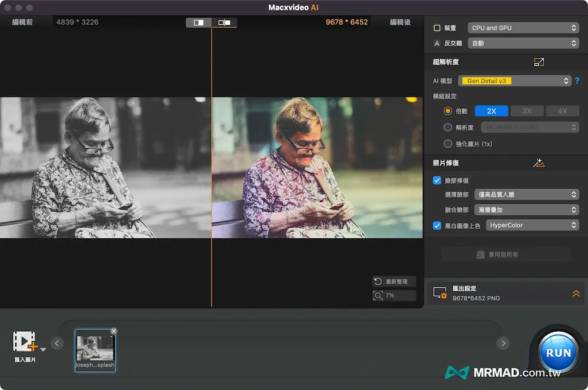The width and height of the screenshot is (588, 390).
Task: Remove the thumbnail with its X icon
Action: (x=113, y=331)
